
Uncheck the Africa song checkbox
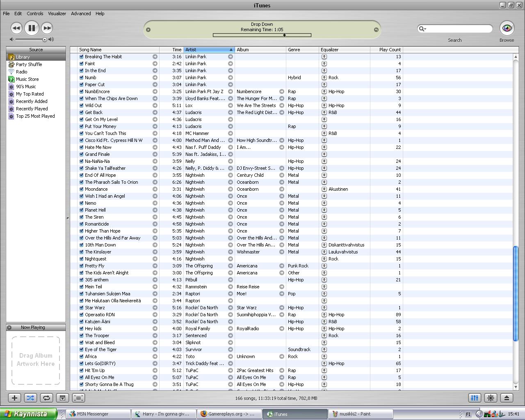click(81, 356)
